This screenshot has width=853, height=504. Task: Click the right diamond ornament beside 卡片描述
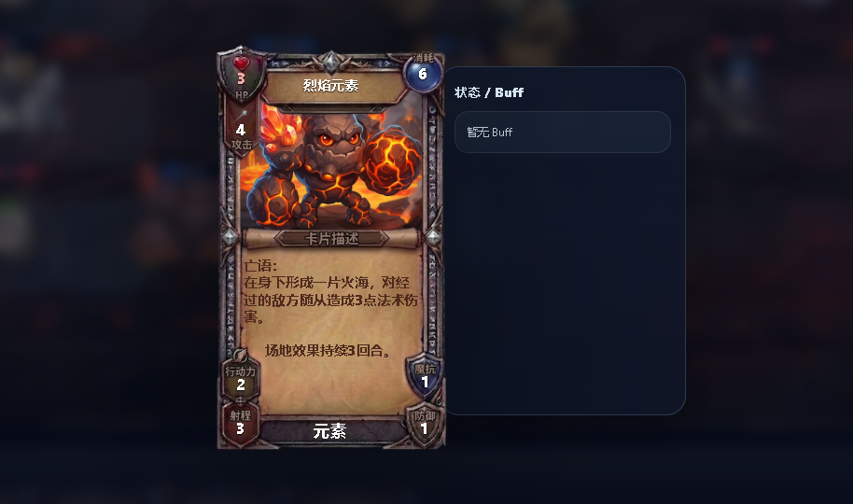tap(433, 237)
